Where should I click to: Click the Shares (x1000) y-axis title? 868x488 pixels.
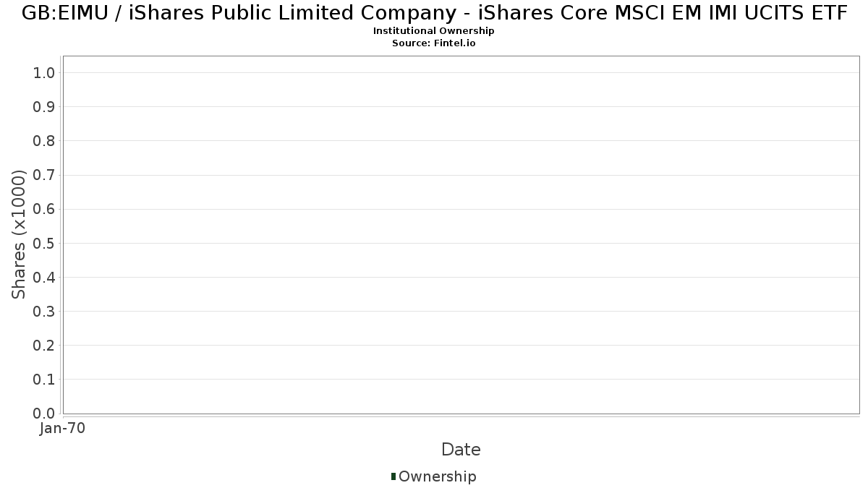19,234
